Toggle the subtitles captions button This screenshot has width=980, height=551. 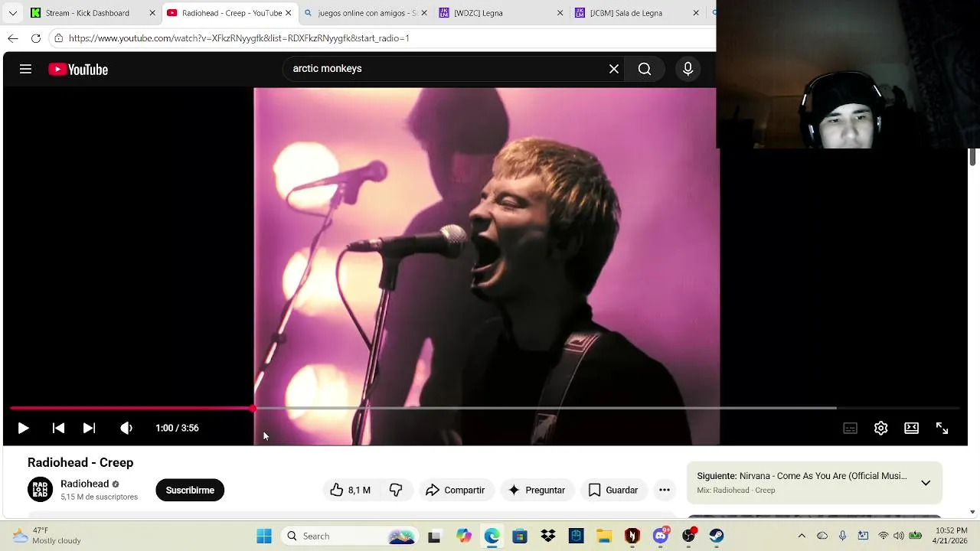[850, 429]
